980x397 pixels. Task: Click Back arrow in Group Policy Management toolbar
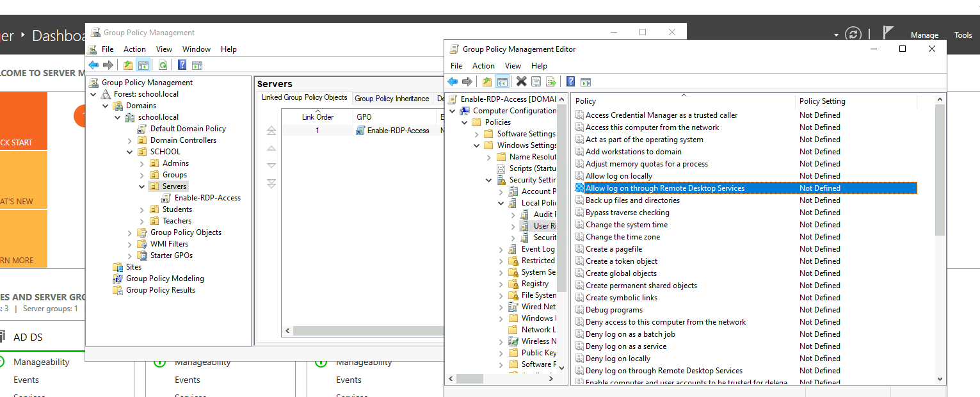pyautogui.click(x=93, y=65)
